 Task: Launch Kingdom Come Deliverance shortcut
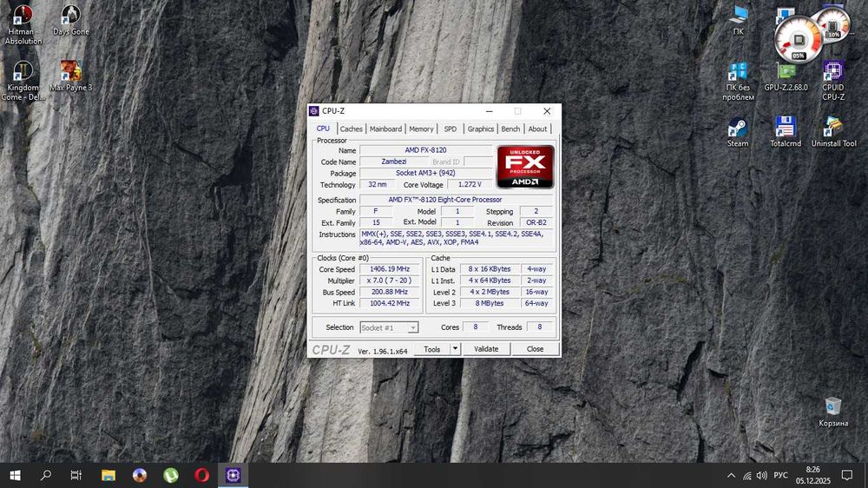point(23,81)
